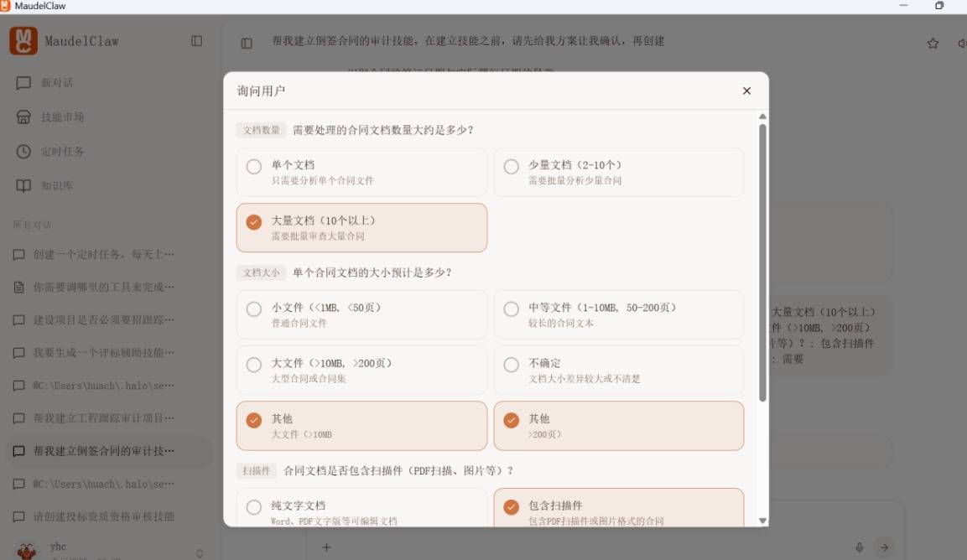Open 定时任务 in the sidebar
This screenshot has height=560, width=967.
(x=62, y=152)
